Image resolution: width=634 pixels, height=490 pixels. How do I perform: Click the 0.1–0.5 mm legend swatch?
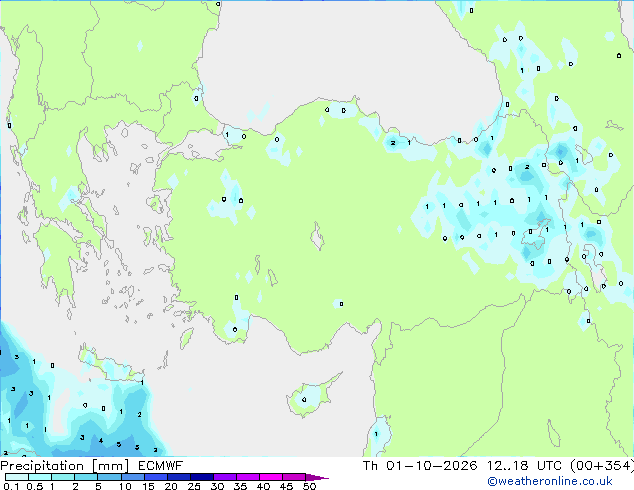coord(17,477)
